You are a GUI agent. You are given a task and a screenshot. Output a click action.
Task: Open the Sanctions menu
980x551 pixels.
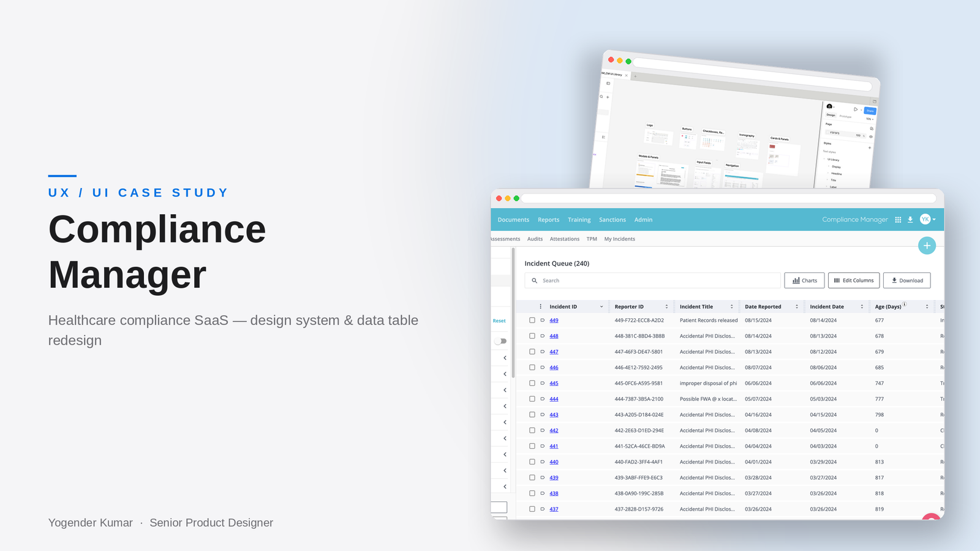pyautogui.click(x=612, y=220)
